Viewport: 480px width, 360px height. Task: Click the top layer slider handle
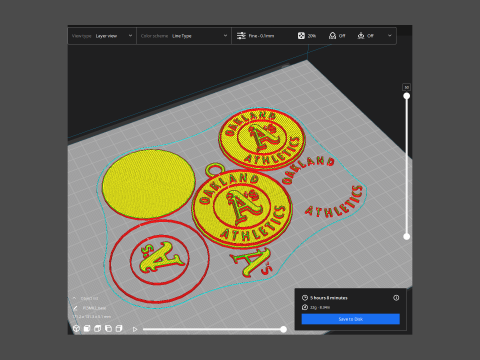click(x=407, y=96)
